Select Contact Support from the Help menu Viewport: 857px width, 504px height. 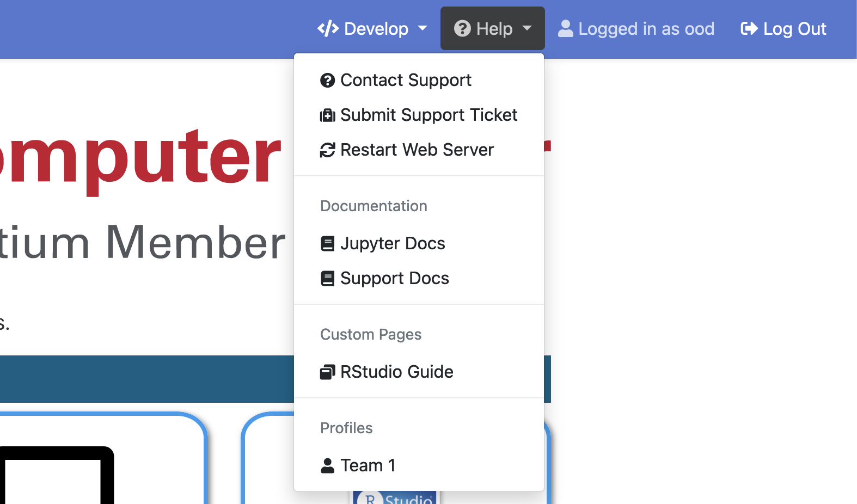tap(406, 81)
